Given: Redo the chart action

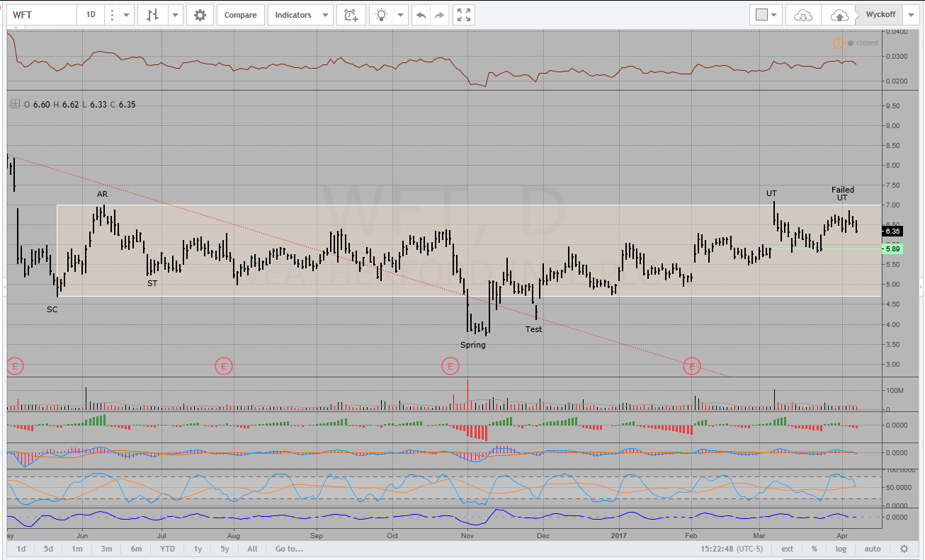Looking at the screenshot, I should coord(440,15).
